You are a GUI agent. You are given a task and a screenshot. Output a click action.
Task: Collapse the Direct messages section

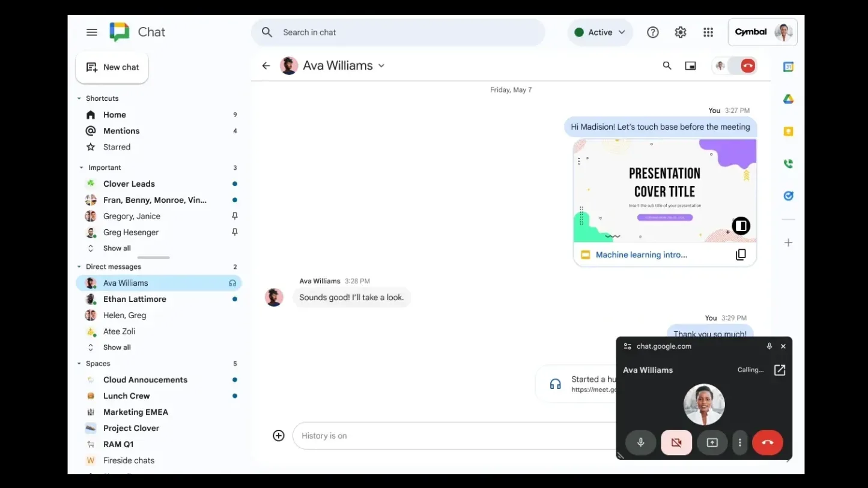click(79, 267)
